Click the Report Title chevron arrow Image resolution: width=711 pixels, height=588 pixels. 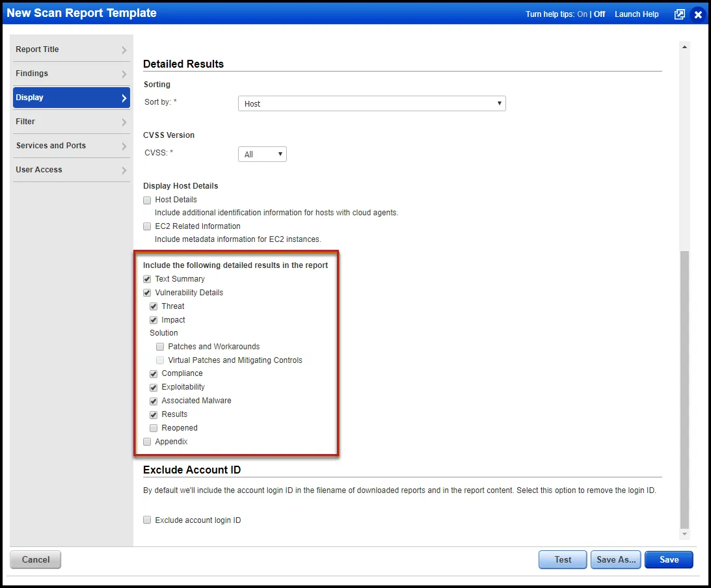124,50
